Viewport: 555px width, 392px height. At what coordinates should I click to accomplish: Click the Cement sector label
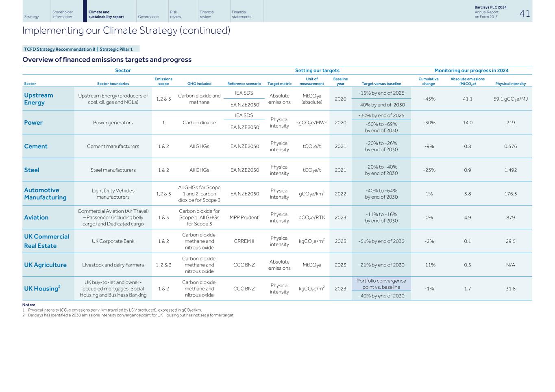pyautogui.click(x=36, y=146)
